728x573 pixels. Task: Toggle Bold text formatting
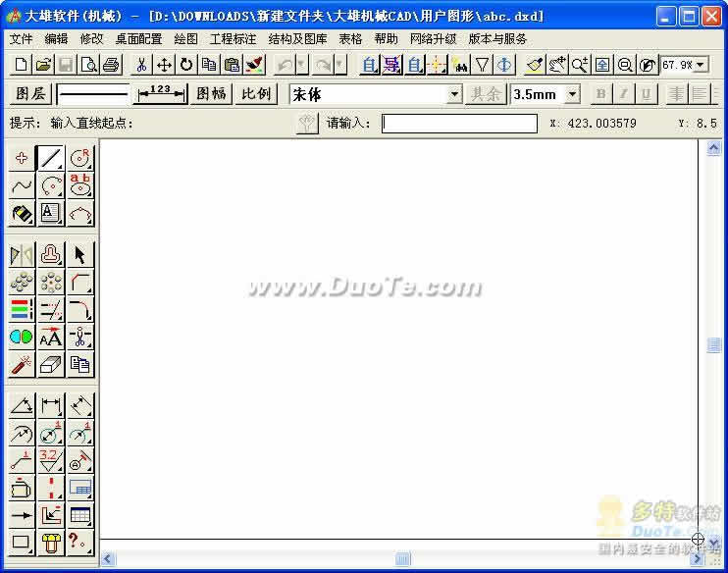click(x=600, y=94)
